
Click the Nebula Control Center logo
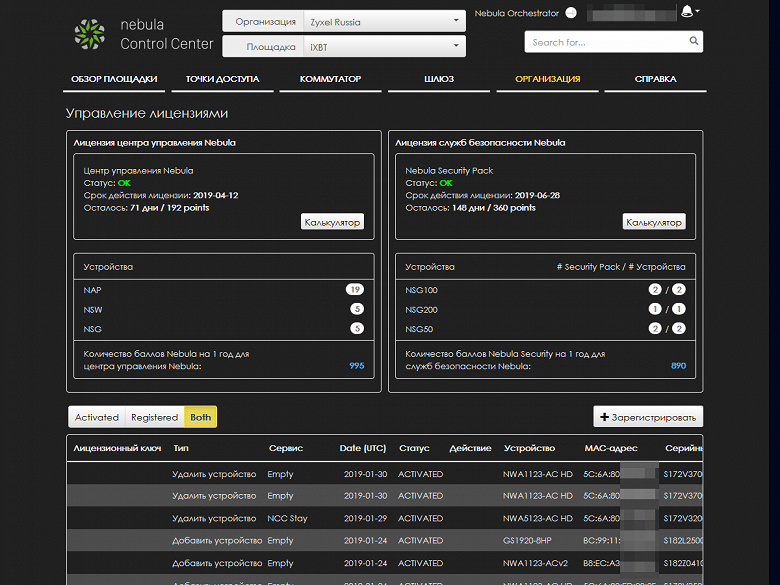tap(89, 33)
